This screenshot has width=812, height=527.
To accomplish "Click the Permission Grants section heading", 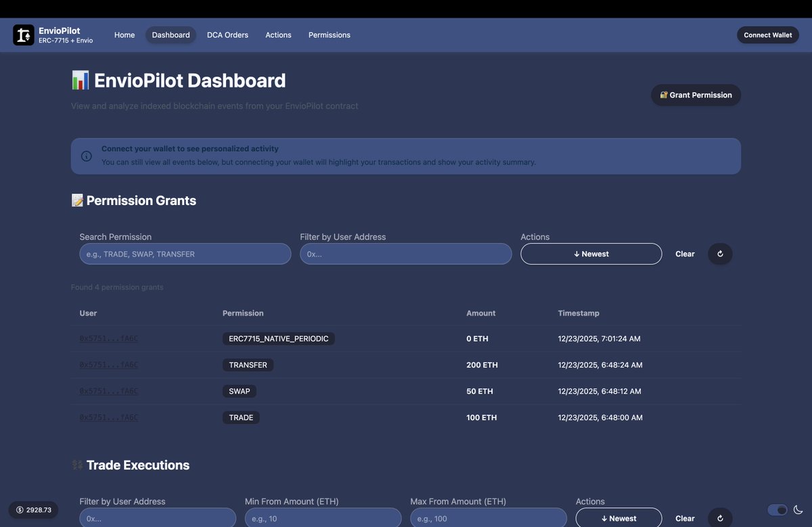I will pyautogui.click(x=134, y=201).
